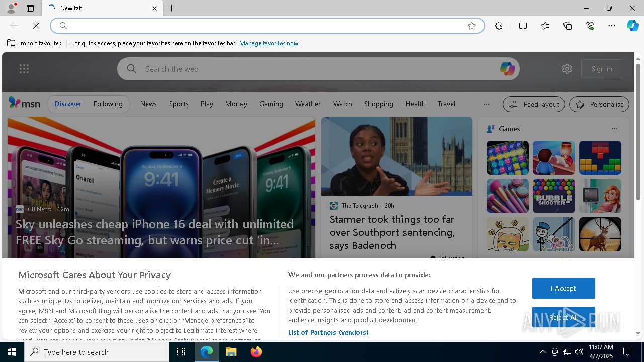Open the Windows Start menu
The image size is (644, 362).
pyautogui.click(x=12, y=352)
